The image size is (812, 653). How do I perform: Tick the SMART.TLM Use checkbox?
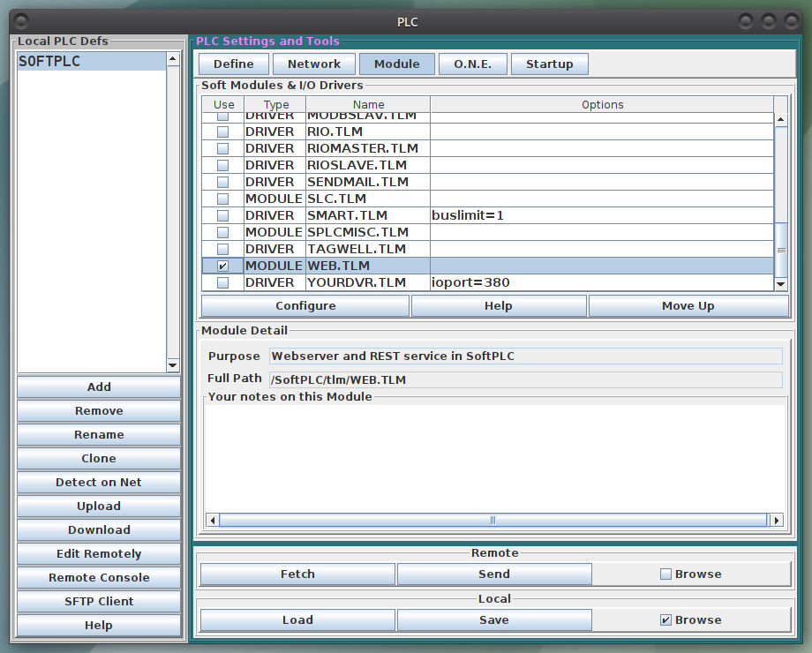pos(222,215)
